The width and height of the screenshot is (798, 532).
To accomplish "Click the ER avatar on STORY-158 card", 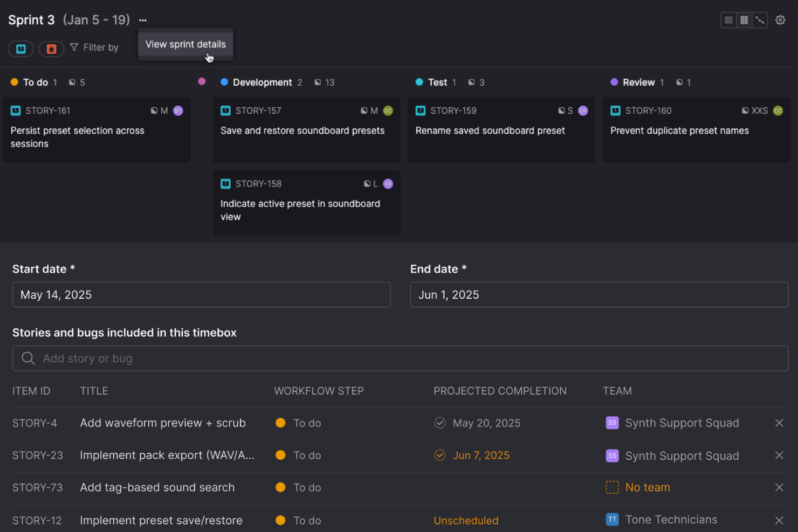I will [388, 184].
